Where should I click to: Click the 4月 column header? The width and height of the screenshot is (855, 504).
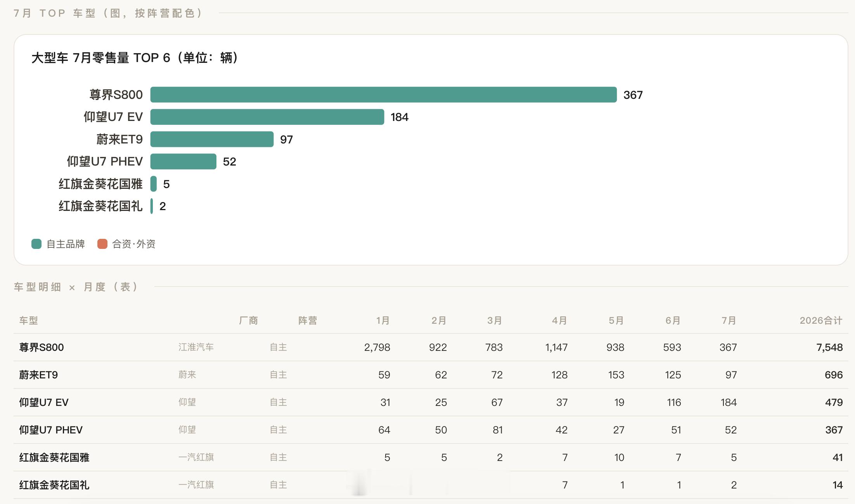point(560,321)
